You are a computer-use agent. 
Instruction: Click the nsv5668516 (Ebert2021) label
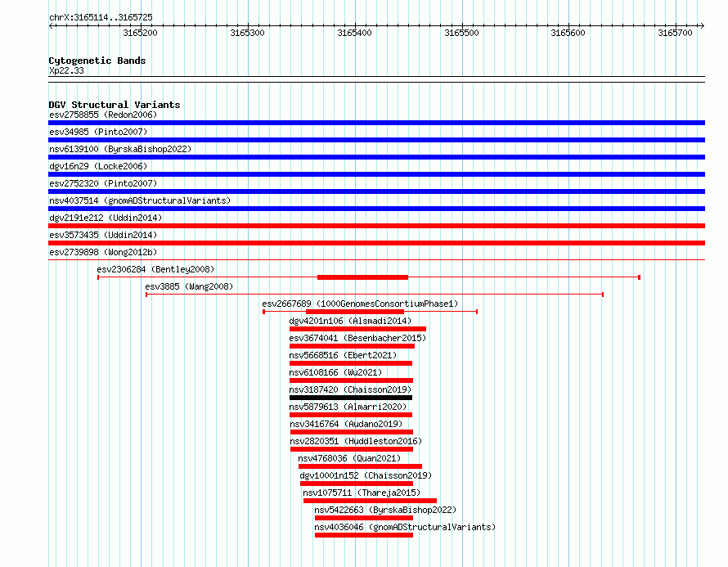coord(343,355)
